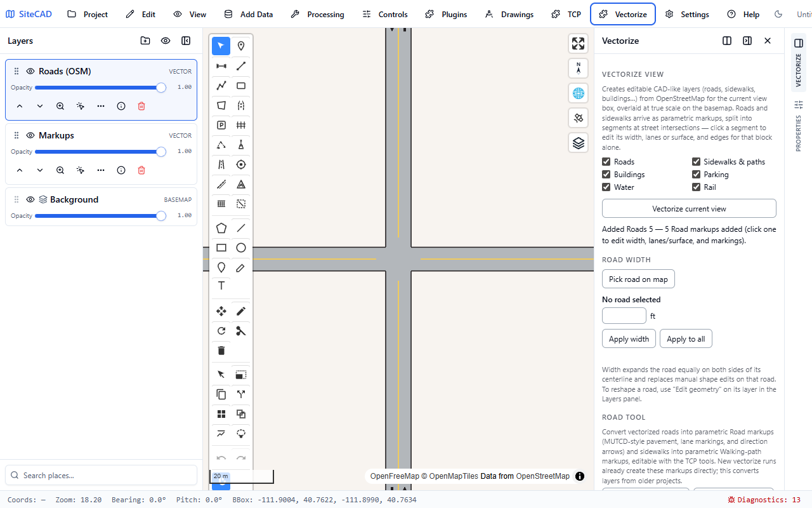Open more options for Markups layer
Image resolution: width=812 pixels, height=508 pixels.
pos(101,170)
